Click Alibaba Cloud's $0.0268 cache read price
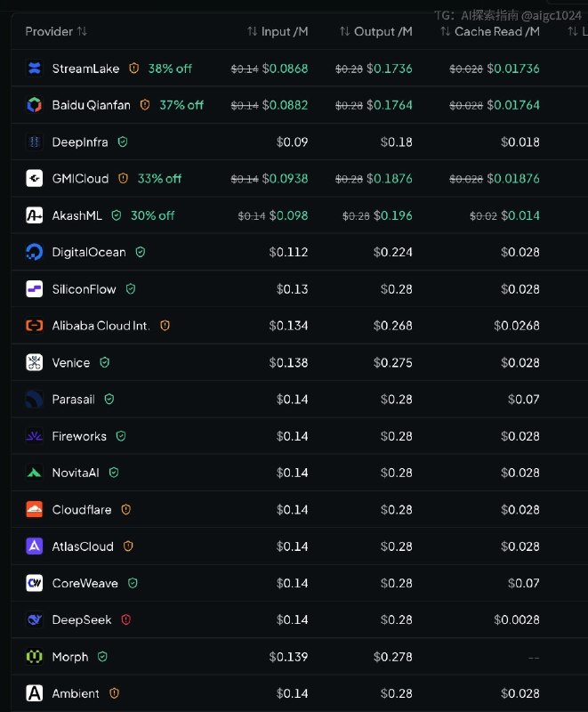Screen dimensions: 588x712 tap(517, 326)
